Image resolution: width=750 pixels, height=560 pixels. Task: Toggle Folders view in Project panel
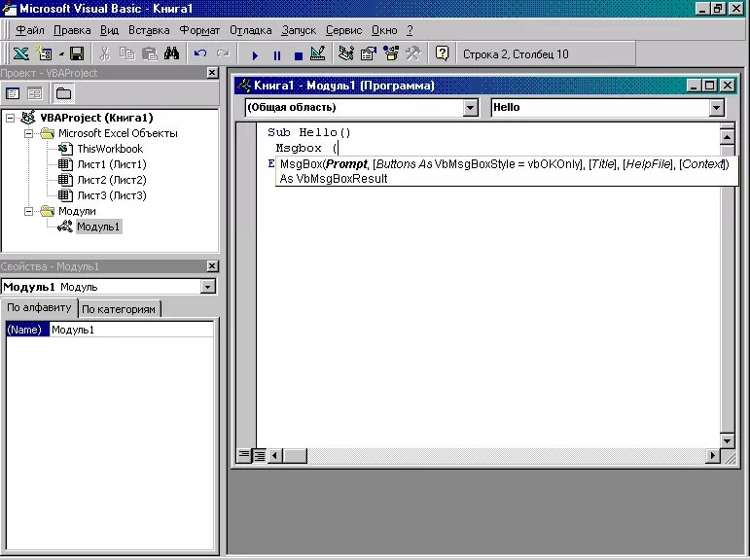click(63, 93)
